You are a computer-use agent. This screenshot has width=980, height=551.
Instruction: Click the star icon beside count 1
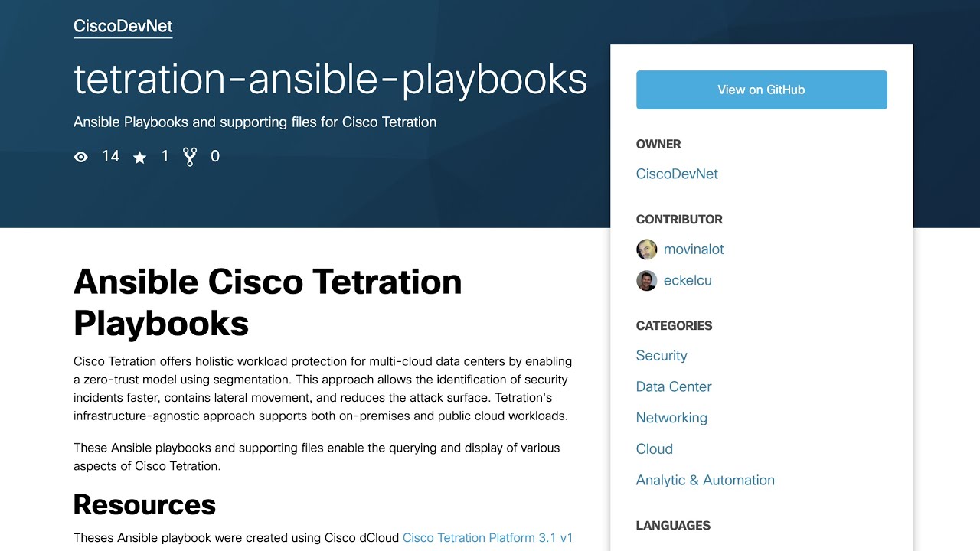tap(139, 157)
